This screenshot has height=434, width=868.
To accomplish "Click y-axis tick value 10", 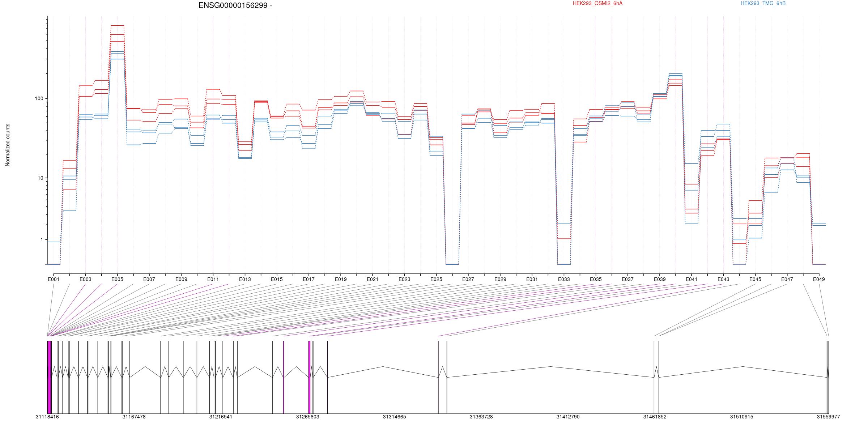I will click(40, 178).
